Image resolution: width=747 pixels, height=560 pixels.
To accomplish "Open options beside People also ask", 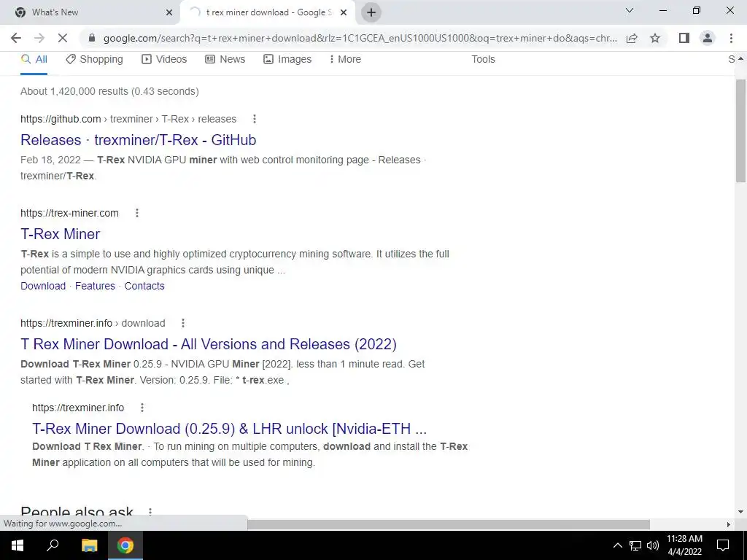I will pos(150,512).
